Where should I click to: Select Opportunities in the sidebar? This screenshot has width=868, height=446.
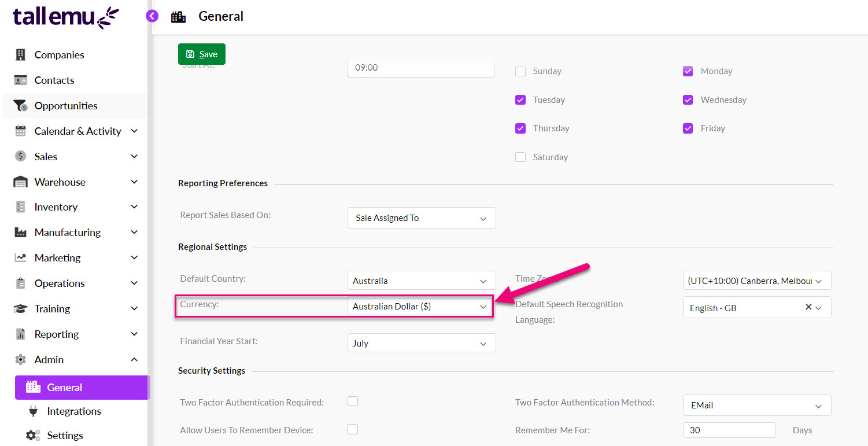[75, 106]
